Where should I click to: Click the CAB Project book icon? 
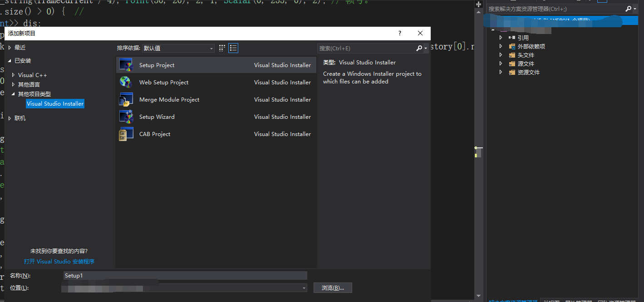point(126,134)
